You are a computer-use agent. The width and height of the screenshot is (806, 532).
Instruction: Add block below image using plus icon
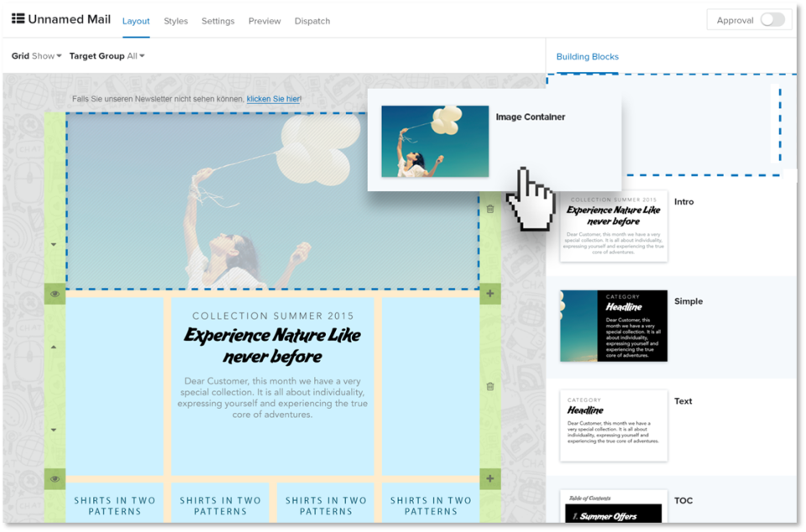(490, 294)
